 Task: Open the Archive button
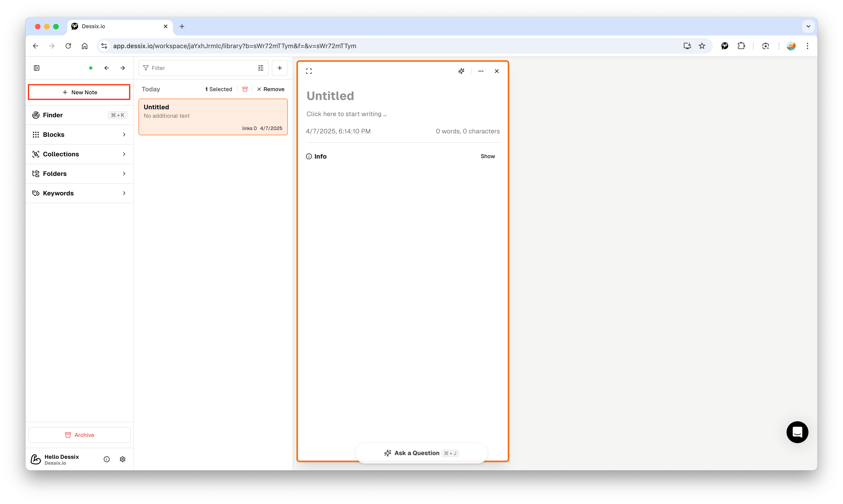80,435
